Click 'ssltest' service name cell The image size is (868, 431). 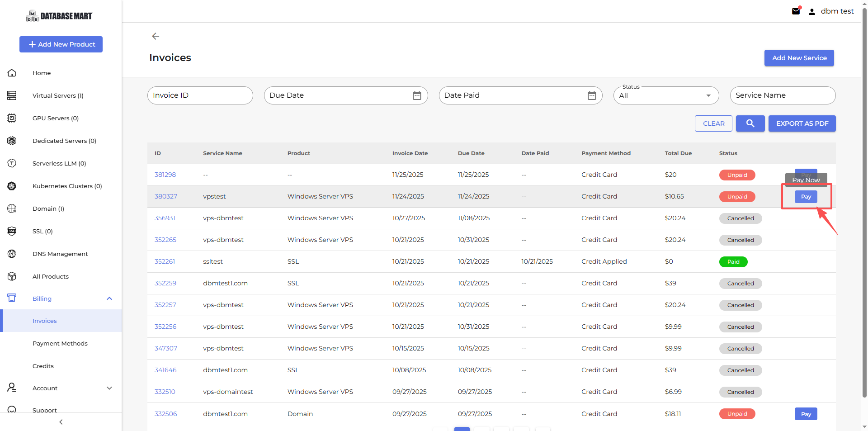213,261
